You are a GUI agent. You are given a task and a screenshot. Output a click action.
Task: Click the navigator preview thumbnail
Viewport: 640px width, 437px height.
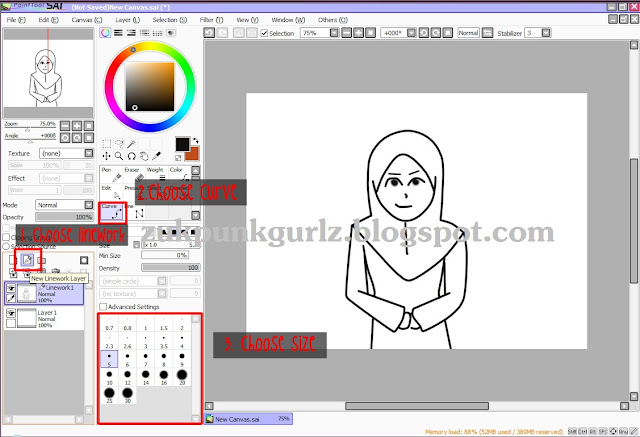[x=48, y=73]
